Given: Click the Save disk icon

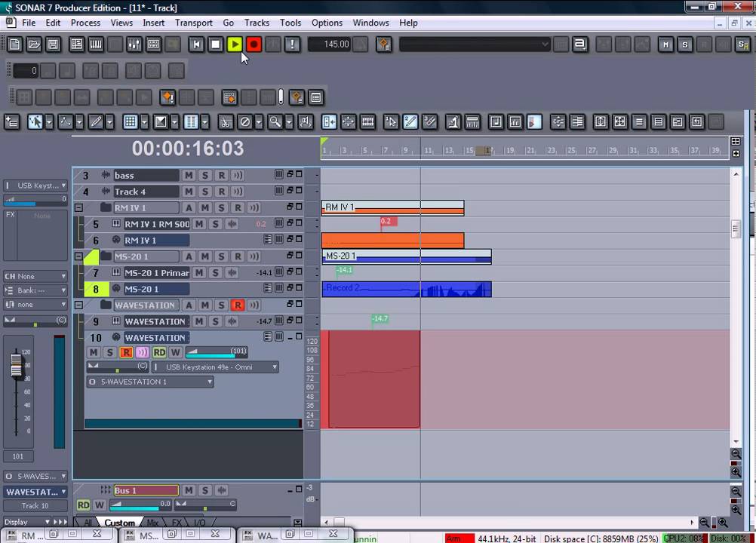Looking at the screenshot, I should (53, 44).
